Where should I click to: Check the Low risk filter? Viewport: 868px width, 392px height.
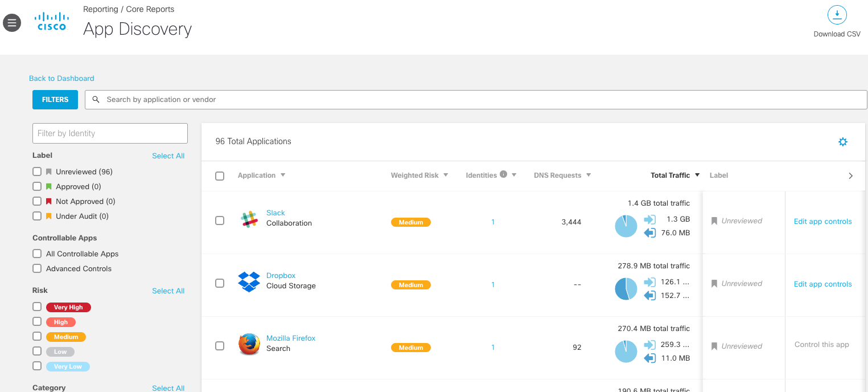click(37, 351)
